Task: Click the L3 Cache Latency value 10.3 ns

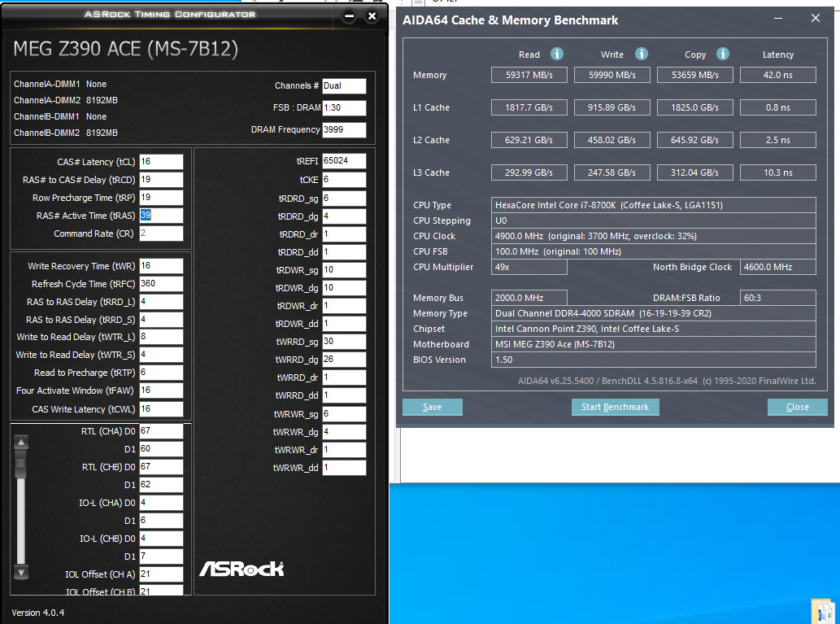Action: [x=778, y=172]
